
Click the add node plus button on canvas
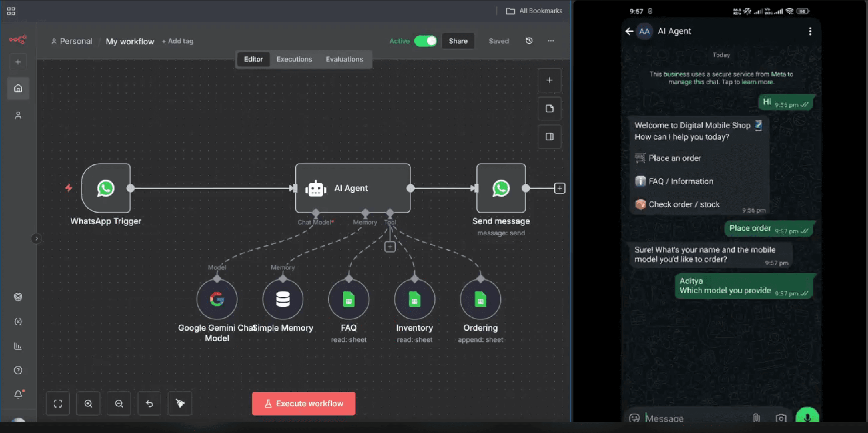tap(549, 80)
